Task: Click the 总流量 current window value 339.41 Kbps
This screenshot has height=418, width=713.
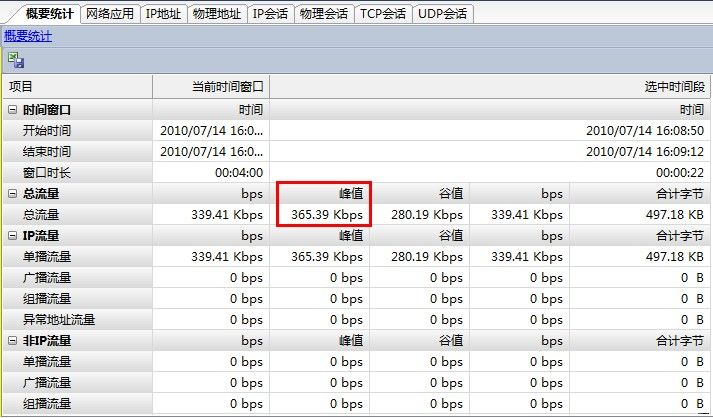Action: (227, 215)
